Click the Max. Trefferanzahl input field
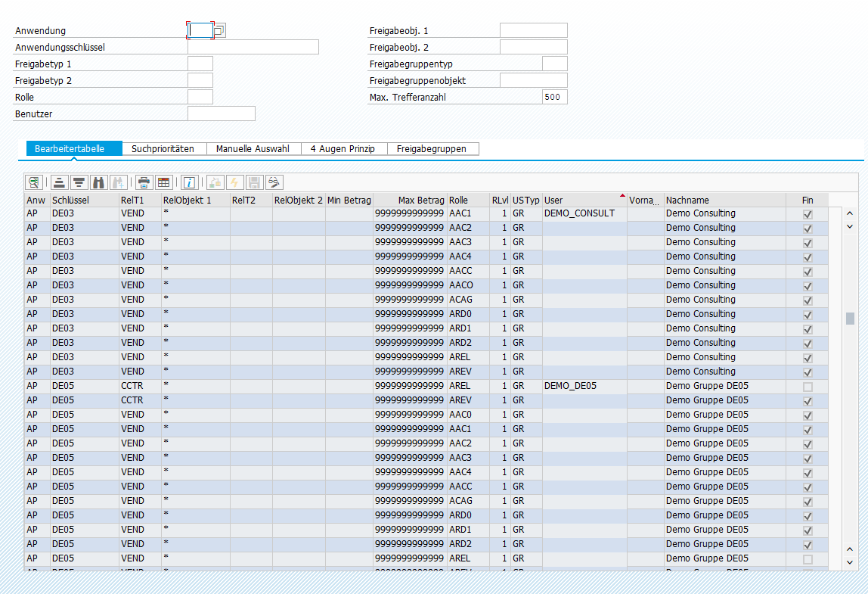Viewport: 868px width, 594px height. pos(554,97)
